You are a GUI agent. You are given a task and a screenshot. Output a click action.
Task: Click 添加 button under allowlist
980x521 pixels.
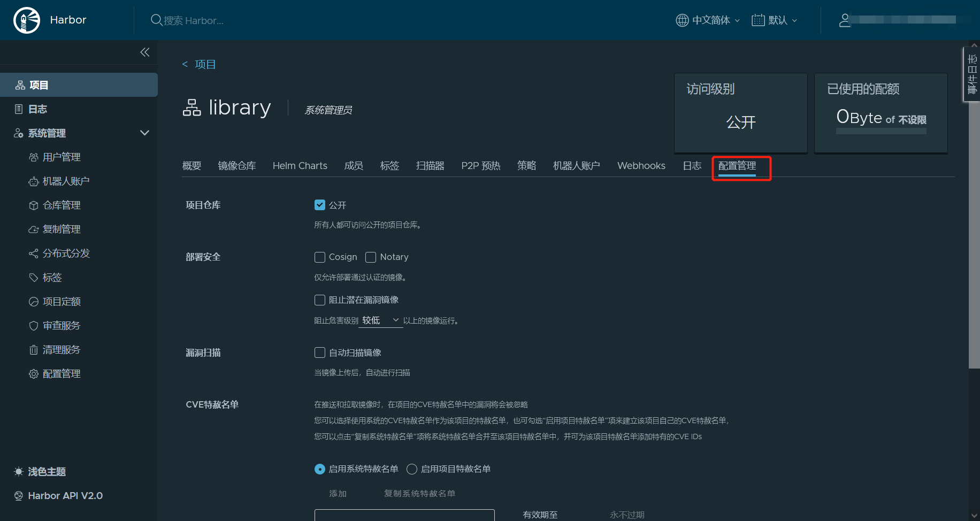[x=338, y=493]
